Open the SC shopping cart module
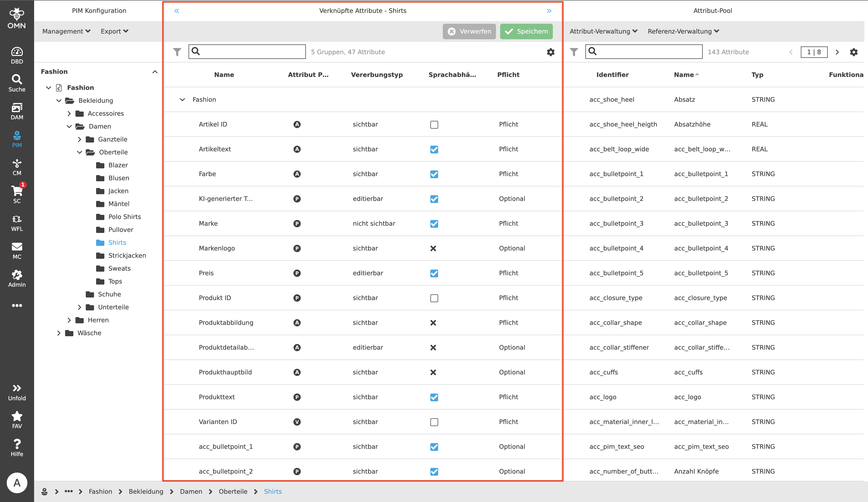This screenshot has width=868, height=502. [17, 193]
